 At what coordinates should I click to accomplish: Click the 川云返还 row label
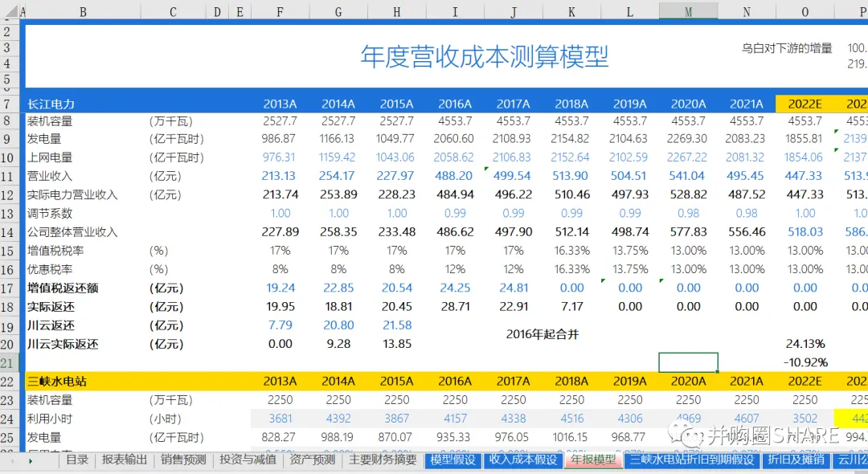tap(51, 325)
